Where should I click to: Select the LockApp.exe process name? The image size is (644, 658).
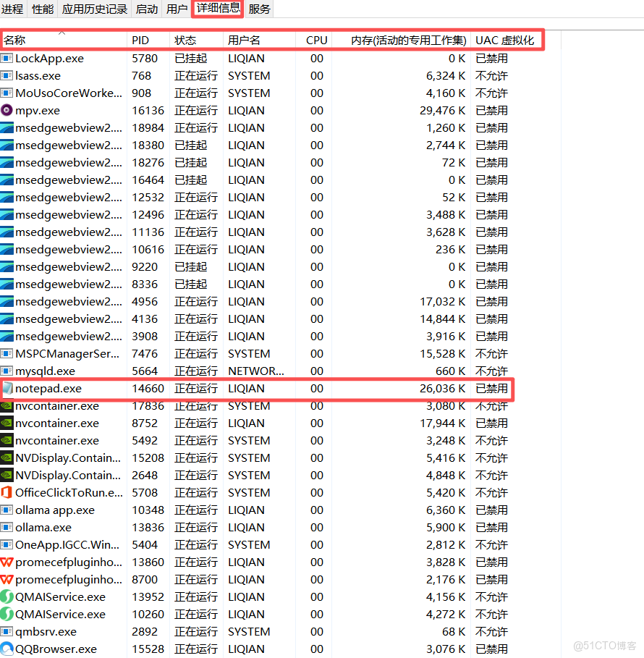click(49, 59)
